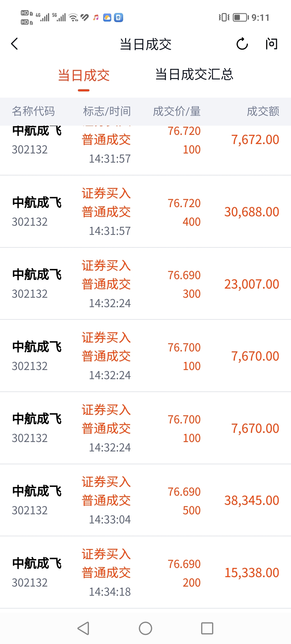Image resolution: width=291 pixels, height=644 pixels.
Task: Open the 30,688.00 trade record
Action: click(x=145, y=212)
